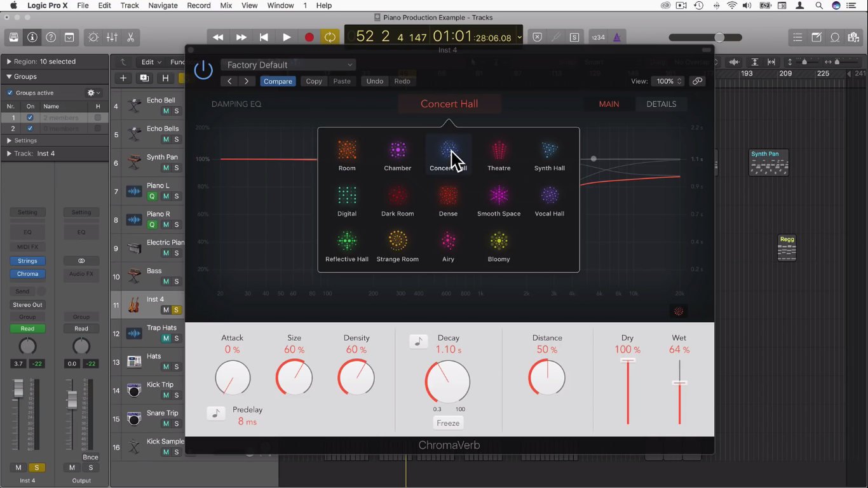Viewport: 868px width, 488px height.
Task: Click the Add Track plus button
Action: (x=123, y=78)
